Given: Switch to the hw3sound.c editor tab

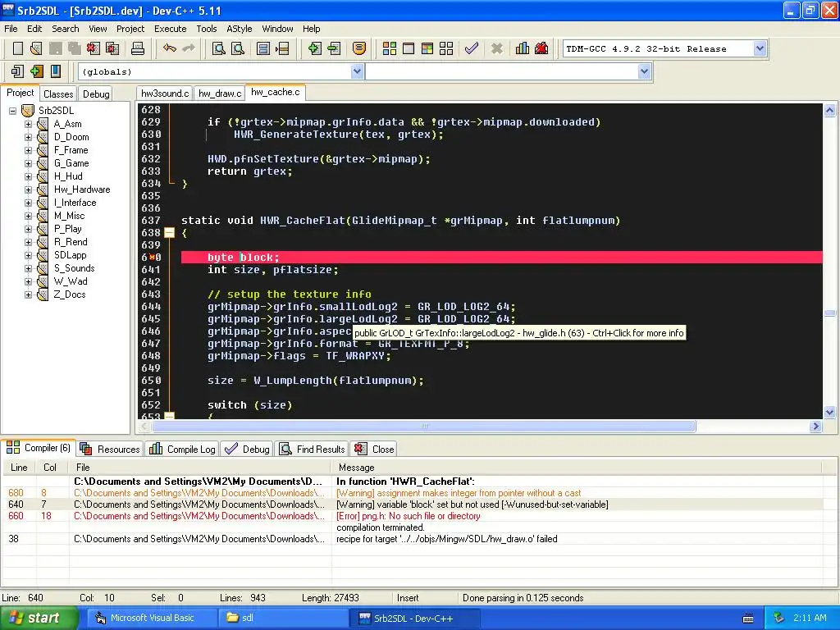Looking at the screenshot, I should tap(165, 94).
